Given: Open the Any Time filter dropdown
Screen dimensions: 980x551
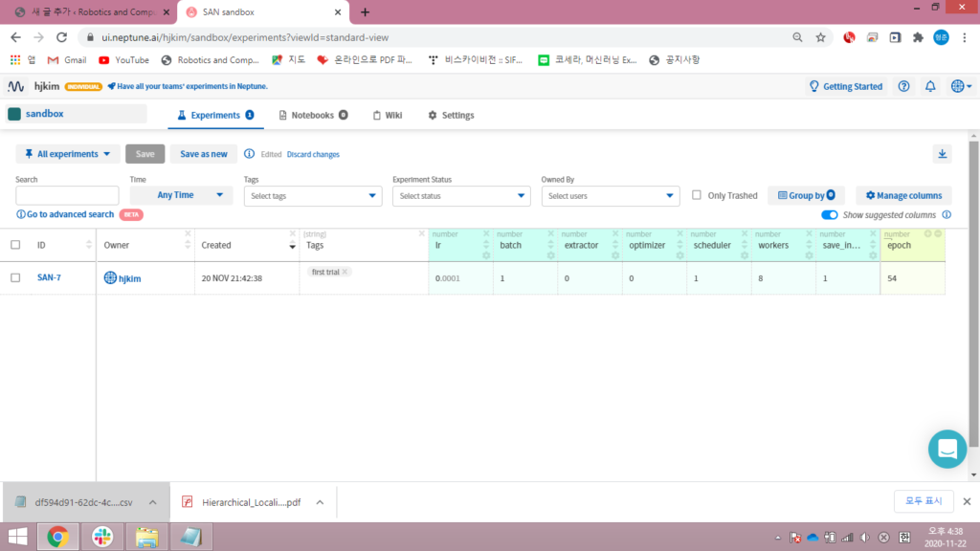Looking at the screenshot, I should pos(181,195).
